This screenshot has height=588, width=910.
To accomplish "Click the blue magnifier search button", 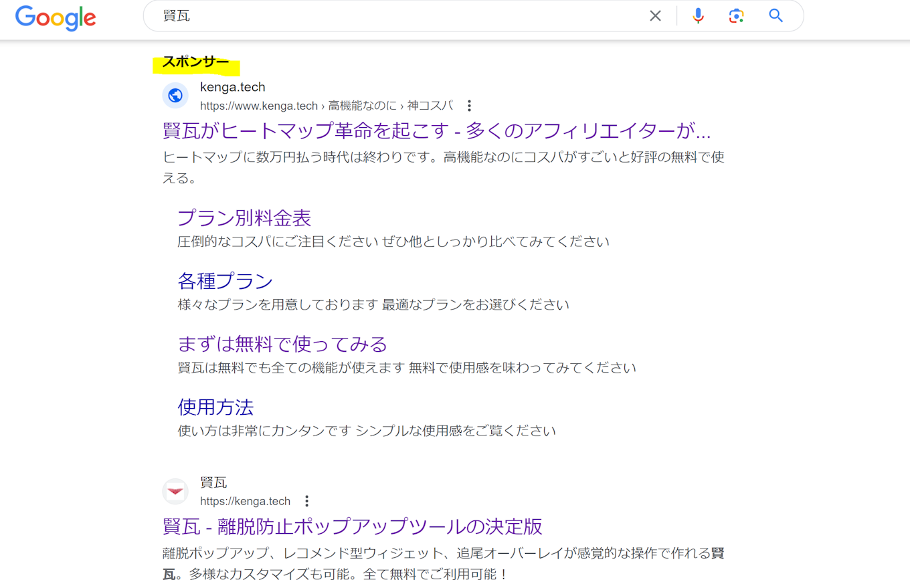I will click(x=776, y=16).
